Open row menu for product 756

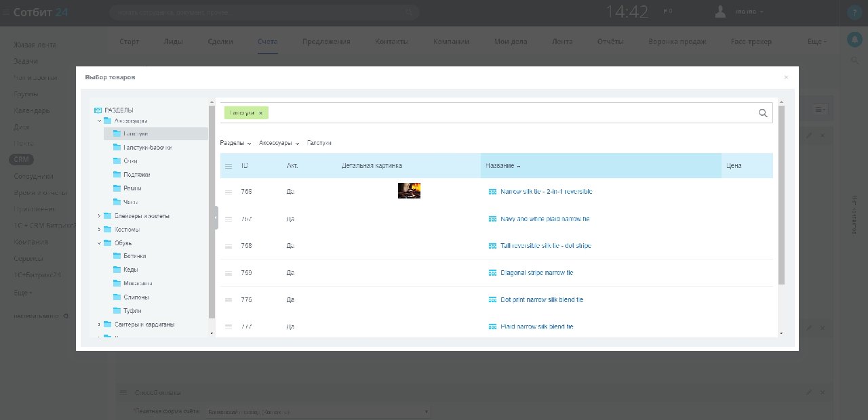[x=229, y=192]
